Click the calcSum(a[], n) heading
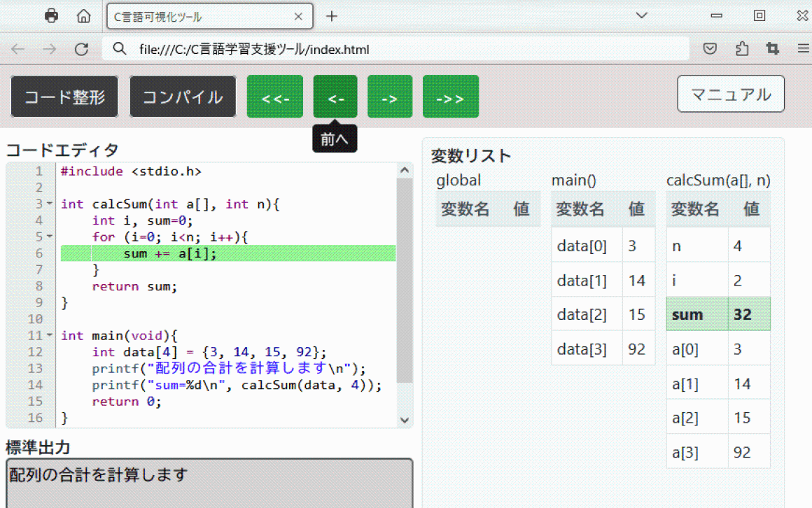 [718, 181]
